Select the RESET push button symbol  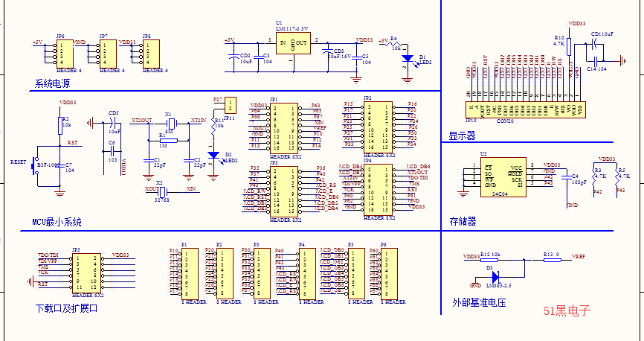[x=35, y=165]
